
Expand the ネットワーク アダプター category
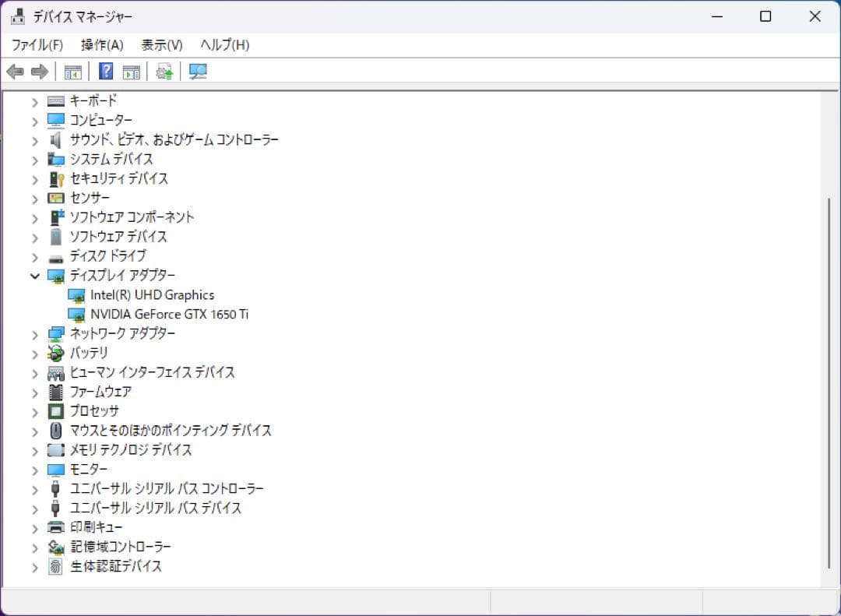point(34,333)
